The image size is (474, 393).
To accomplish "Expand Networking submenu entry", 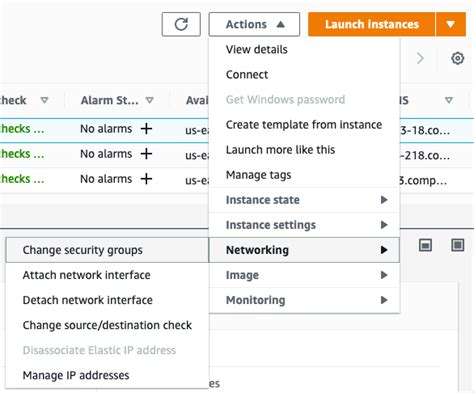I will tap(304, 250).
